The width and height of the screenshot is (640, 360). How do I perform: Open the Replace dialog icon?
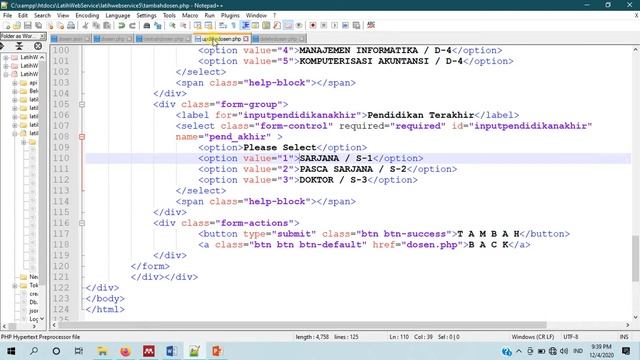click(x=158, y=25)
